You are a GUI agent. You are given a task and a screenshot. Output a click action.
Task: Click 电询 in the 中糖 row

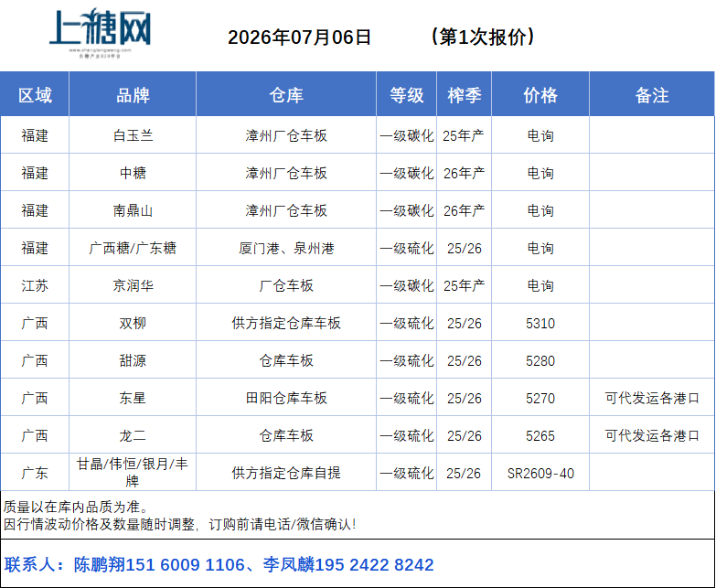coord(540,173)
